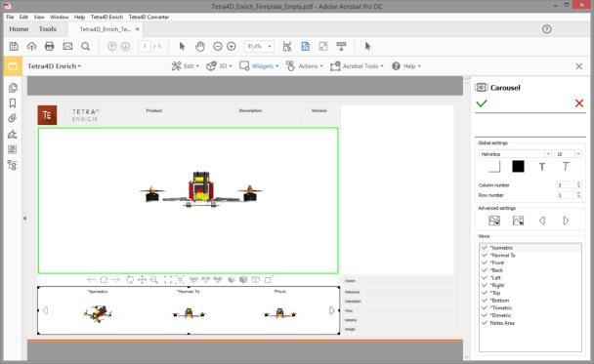Click the search magnifier icon
The image size is (594, 364).
coord(86,47)
